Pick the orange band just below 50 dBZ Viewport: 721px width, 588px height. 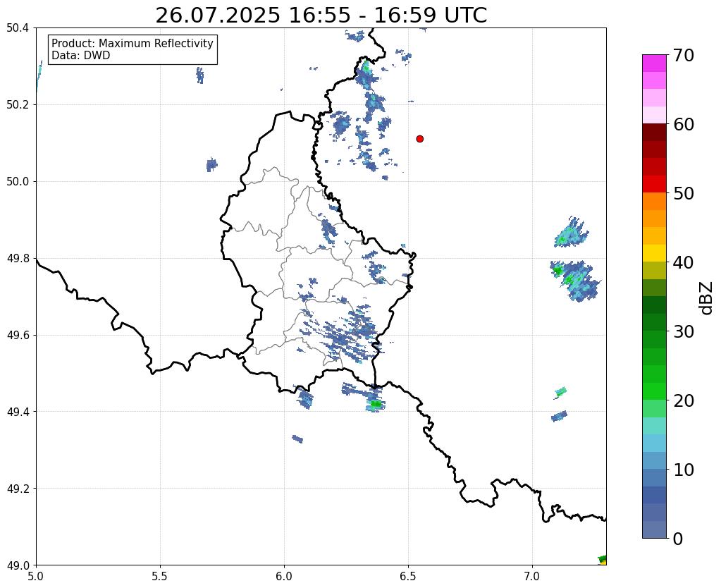pyautogui.click(x=654, y=202)
